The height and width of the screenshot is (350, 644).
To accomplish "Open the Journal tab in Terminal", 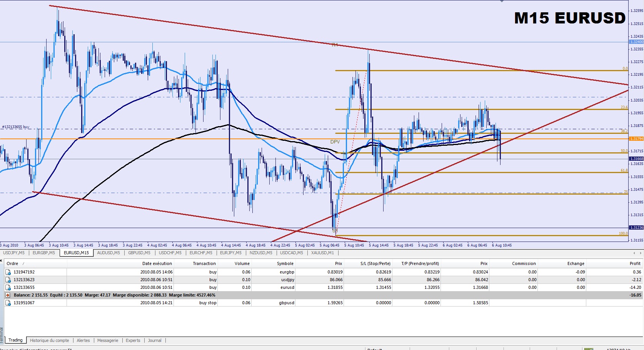I will [x=155, y=340].
